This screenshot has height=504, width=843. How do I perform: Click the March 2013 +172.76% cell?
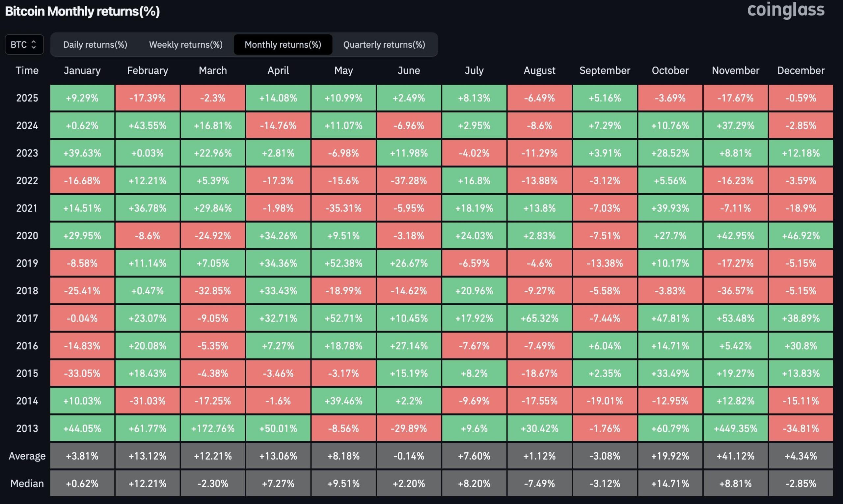pos(213,428)
